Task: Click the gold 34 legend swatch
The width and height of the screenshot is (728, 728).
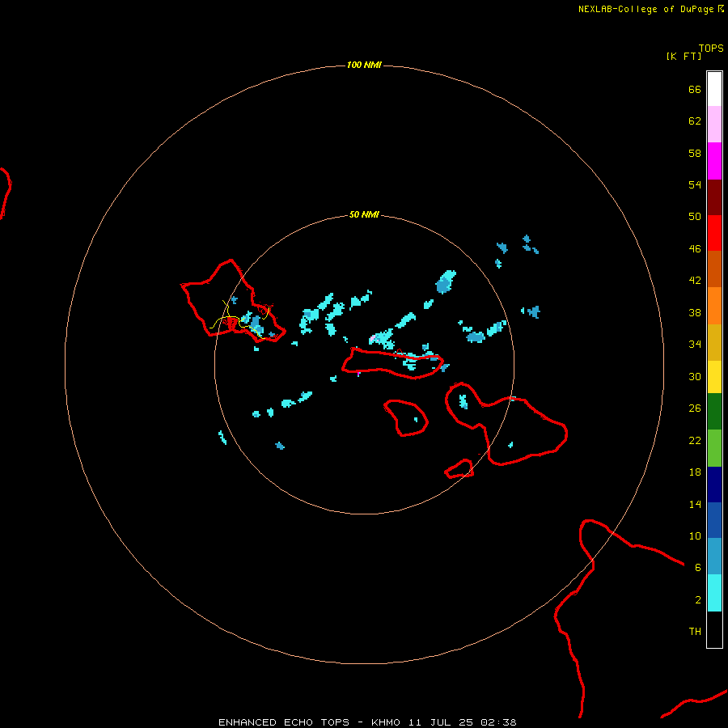Action: click(x=714, y=342)
